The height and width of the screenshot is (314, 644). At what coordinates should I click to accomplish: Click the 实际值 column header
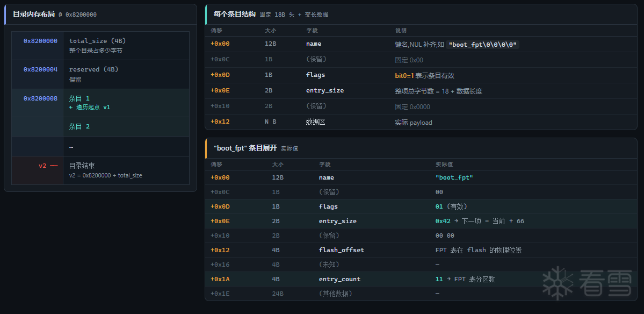pos(444,165)
